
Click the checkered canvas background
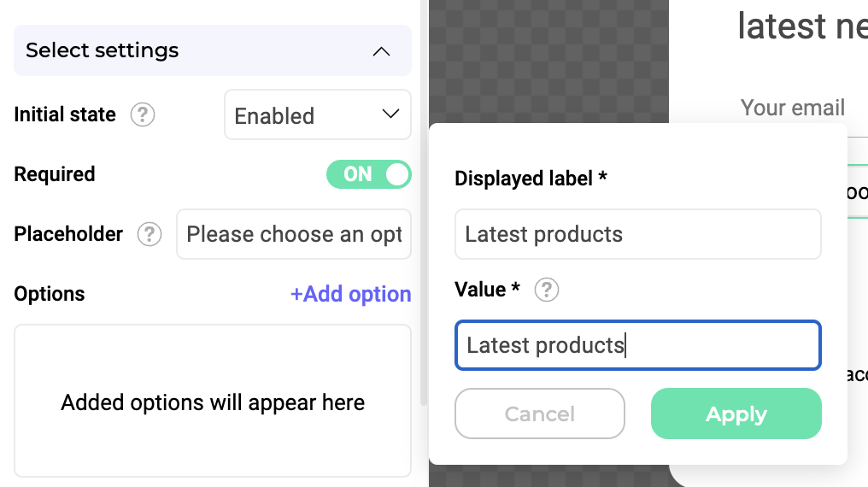547,60
